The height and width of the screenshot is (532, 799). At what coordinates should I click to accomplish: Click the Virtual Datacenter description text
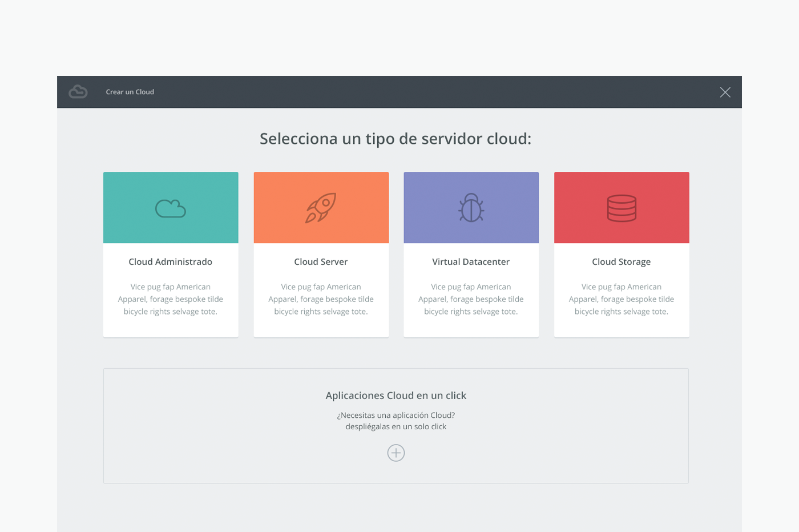point(471,299)
